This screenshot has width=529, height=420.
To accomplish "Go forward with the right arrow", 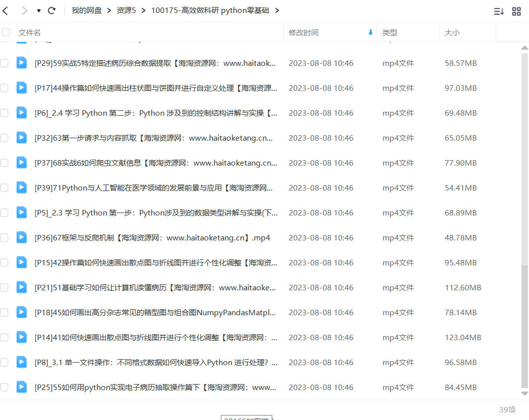I will [x=24, y=11].
